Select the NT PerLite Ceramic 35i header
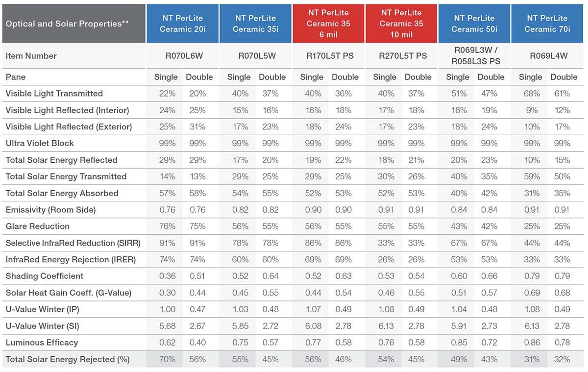 (255, 24)
